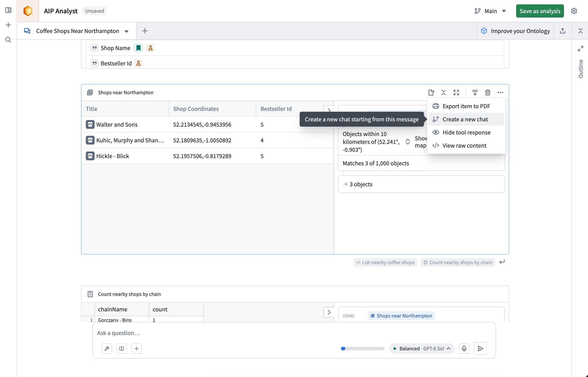The image size is (588, 377).
Task: Select Hide tool response menu entry
Action: (x=466, y=133)
